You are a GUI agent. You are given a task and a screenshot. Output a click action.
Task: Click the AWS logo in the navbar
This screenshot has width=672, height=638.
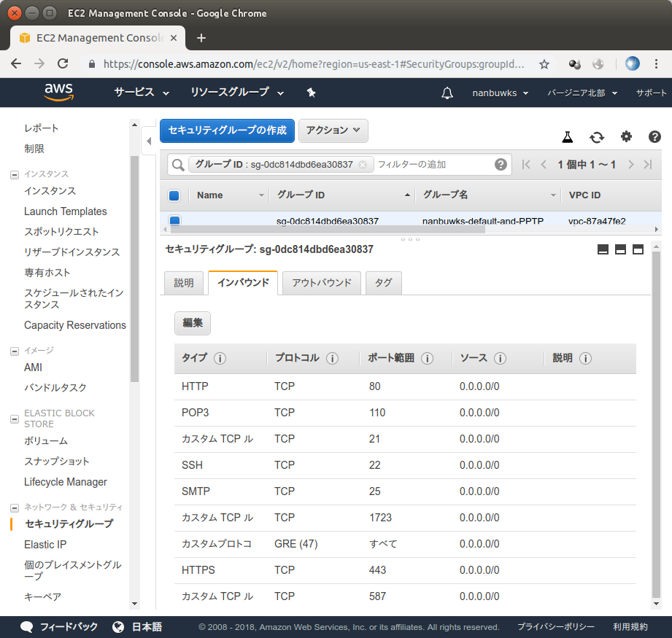tap(58, 93)
